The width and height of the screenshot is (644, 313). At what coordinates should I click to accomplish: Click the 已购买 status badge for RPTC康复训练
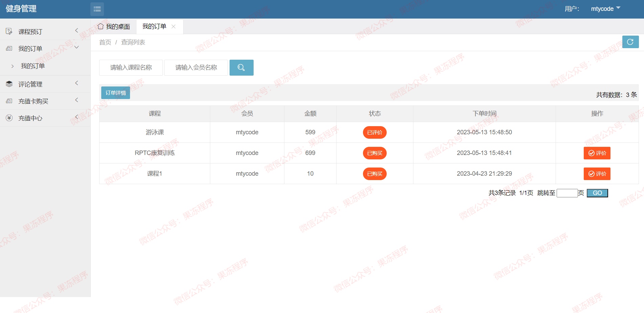374,153
